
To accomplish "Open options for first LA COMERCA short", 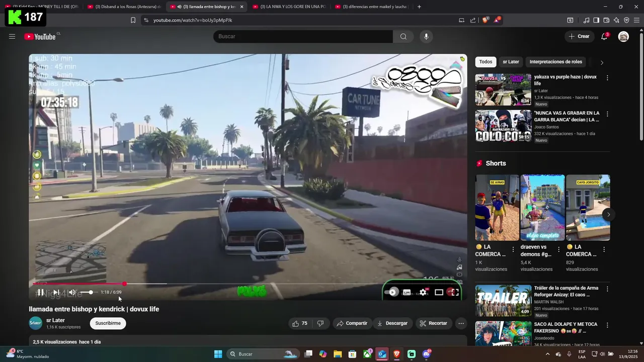I will click(513, 249).
